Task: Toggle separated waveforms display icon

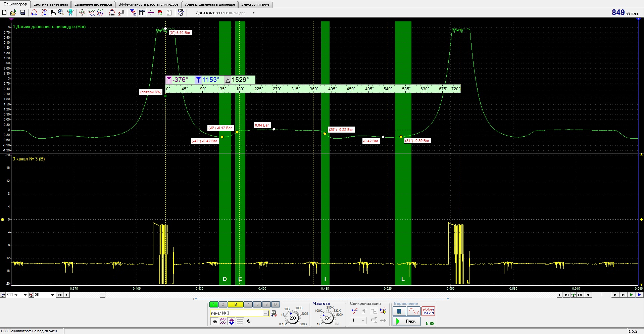Action: coord(91,13)
